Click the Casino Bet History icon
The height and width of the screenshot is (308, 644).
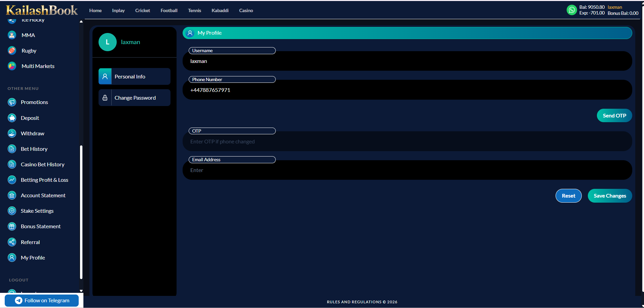click(12, 164)
